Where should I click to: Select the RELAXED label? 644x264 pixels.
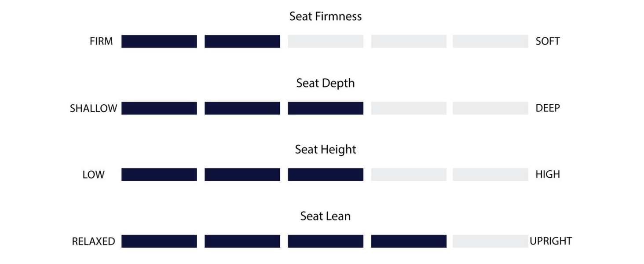(x=93, y=241)
